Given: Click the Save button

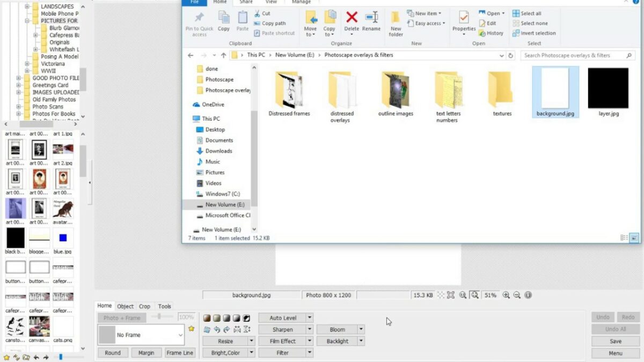Looking at the screenshot, I should pyautogui.click(x=614, y=341).
